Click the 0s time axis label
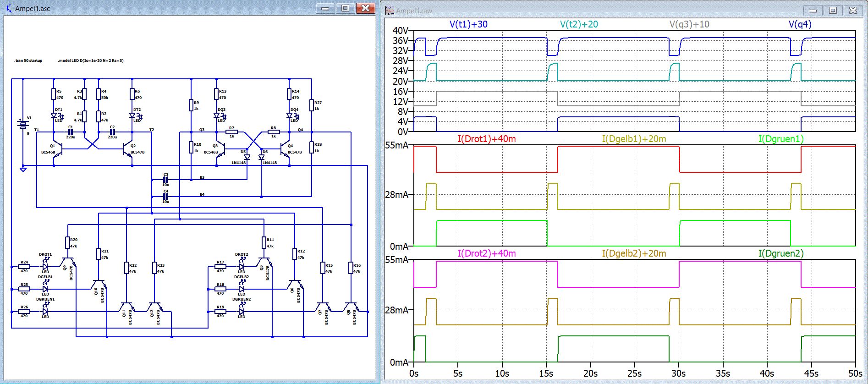 point(414,373)
